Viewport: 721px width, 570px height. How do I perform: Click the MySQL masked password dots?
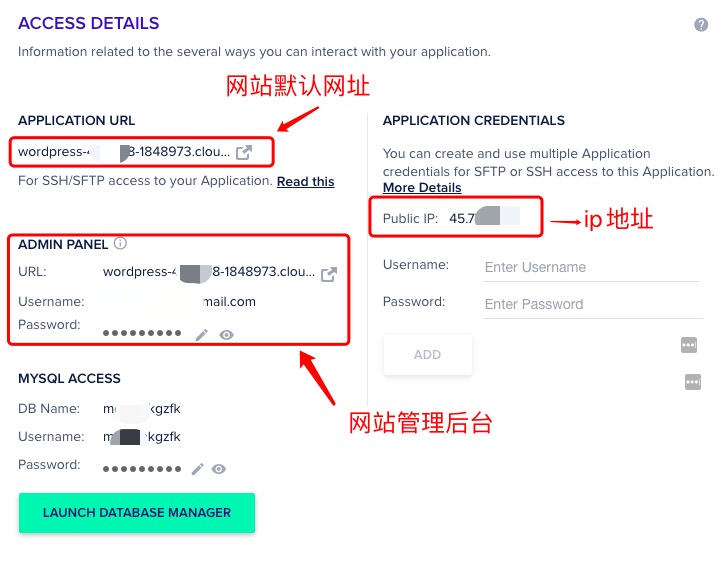(142, 469)
